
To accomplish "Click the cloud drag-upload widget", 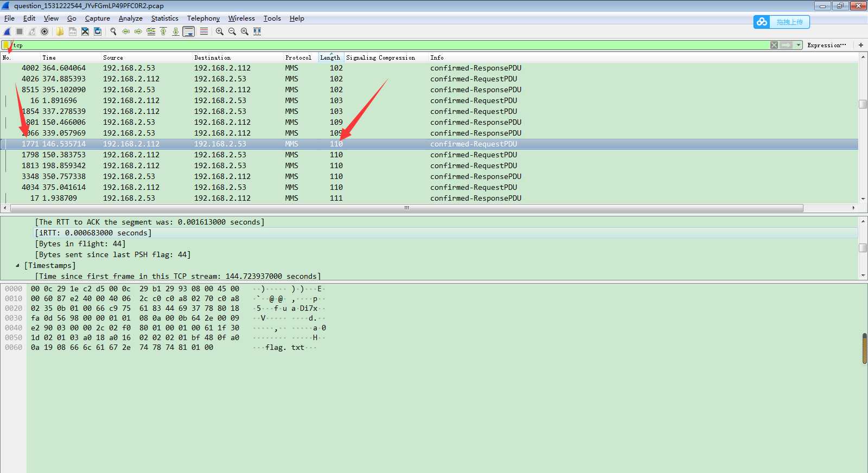I will point(781,22).
